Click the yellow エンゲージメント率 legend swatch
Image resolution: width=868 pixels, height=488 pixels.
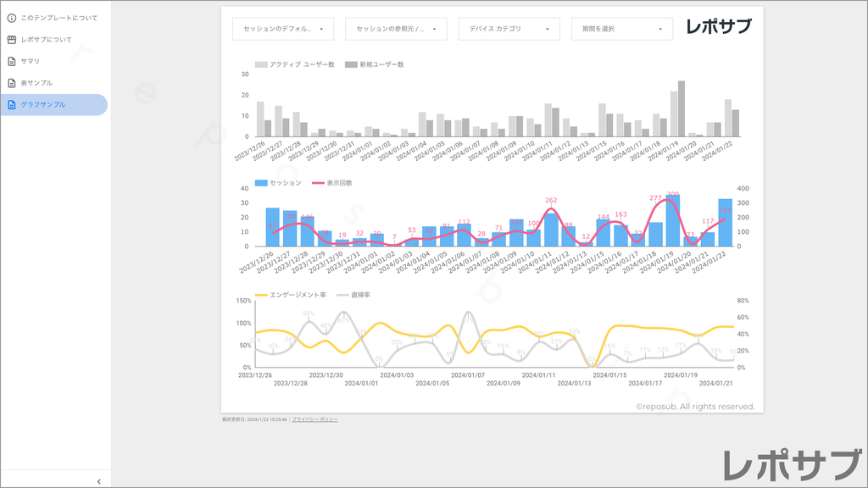[x=261, y=295]
